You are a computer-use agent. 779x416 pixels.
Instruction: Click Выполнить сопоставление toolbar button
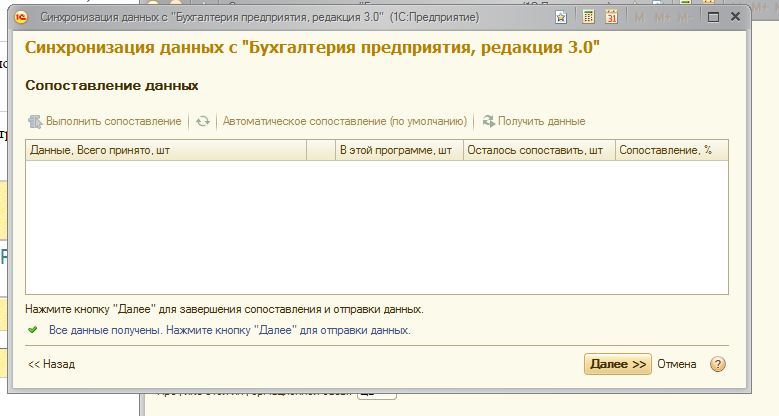pos(105,121)
